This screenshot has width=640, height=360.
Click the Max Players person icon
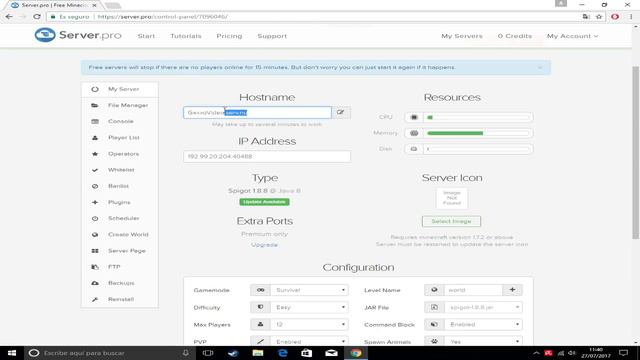(x=260, y=324)
